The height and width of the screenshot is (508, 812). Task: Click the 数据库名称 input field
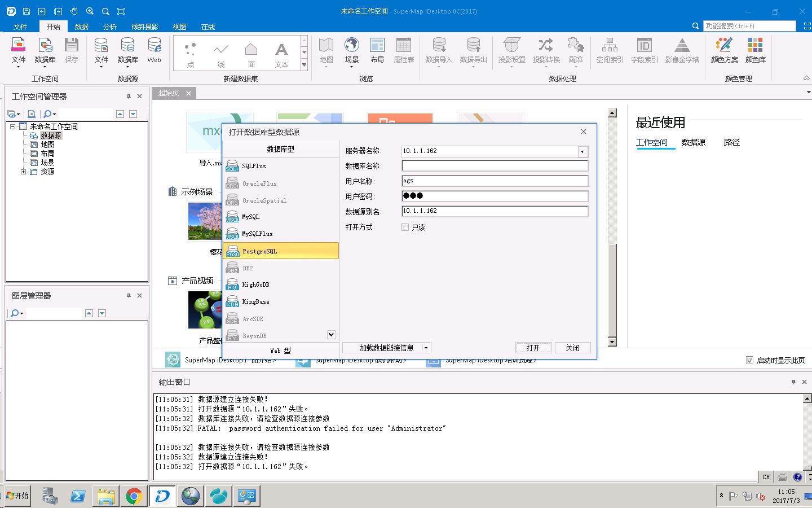(x=495, y=166)
